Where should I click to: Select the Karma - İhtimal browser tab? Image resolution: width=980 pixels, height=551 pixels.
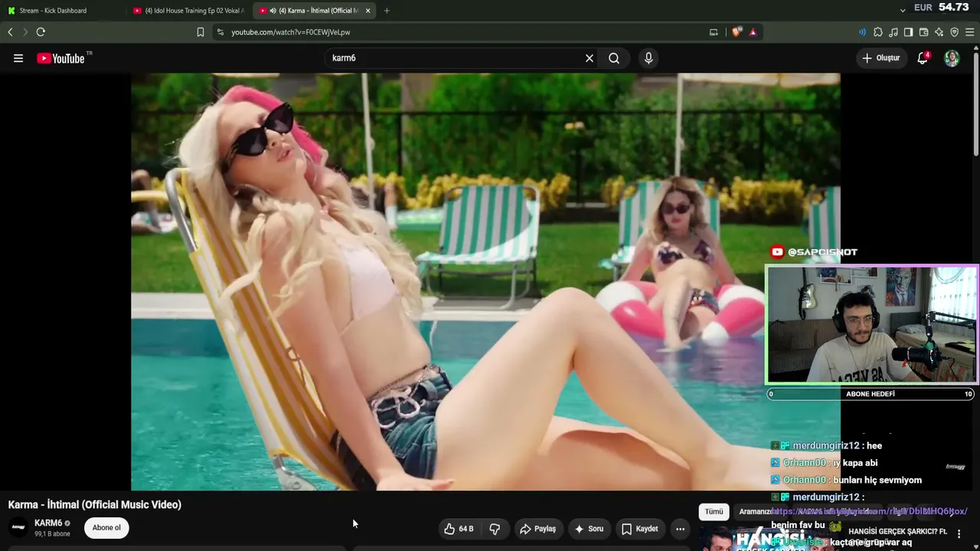(314, 11)
